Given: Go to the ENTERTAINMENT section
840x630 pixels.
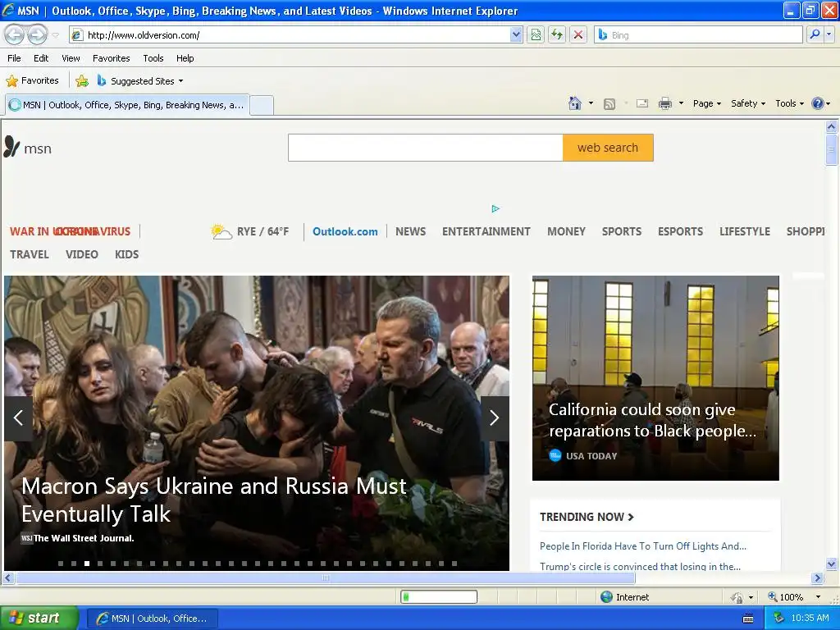Looking at the screenshot, I should pyautogui.click(x=486, y=231).
